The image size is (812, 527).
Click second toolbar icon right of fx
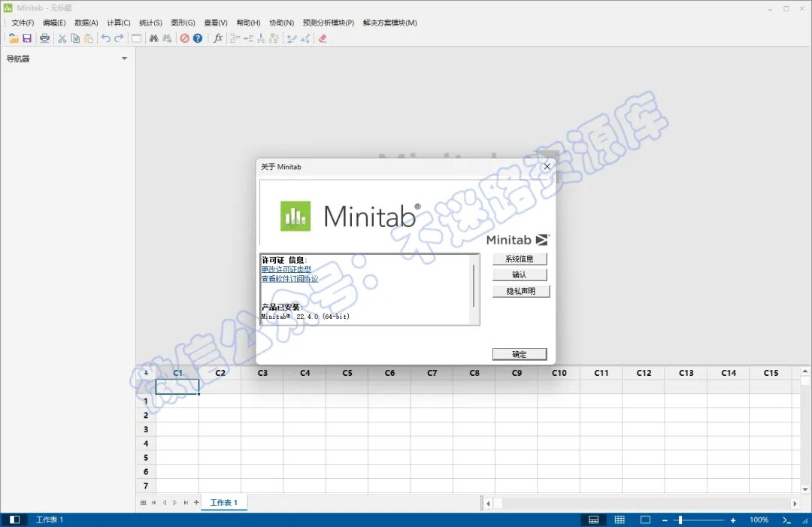point(248,38)
